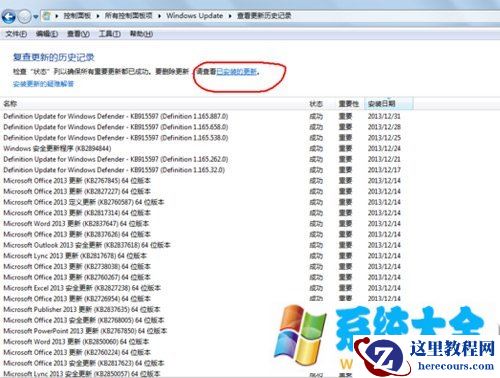Sort by the 重要性 column header

pos(349,104)
